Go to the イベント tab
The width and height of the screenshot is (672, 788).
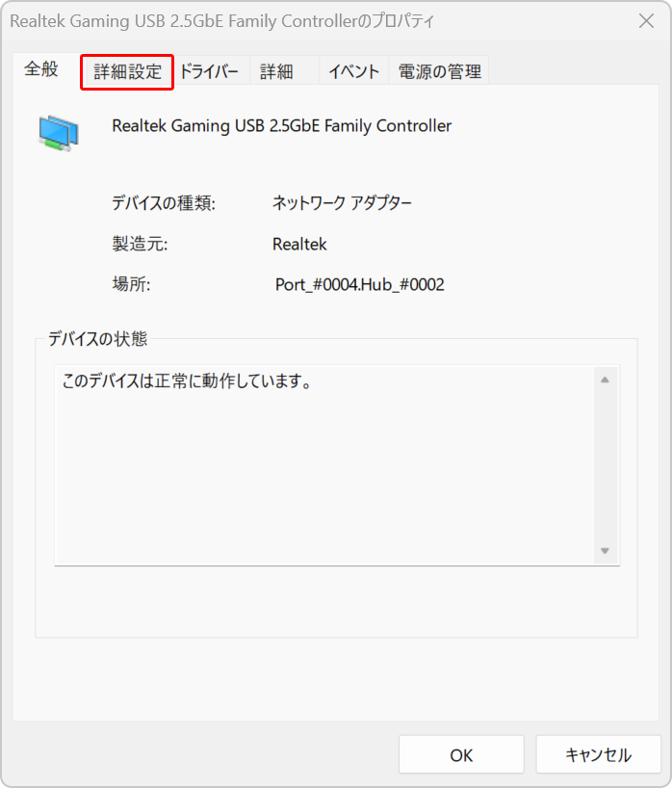pyautogui.click(x=353, y=71)
